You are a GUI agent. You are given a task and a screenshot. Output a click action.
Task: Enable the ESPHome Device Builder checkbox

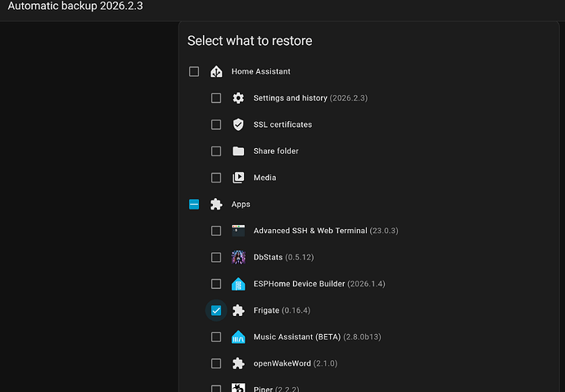pos(216,284)
